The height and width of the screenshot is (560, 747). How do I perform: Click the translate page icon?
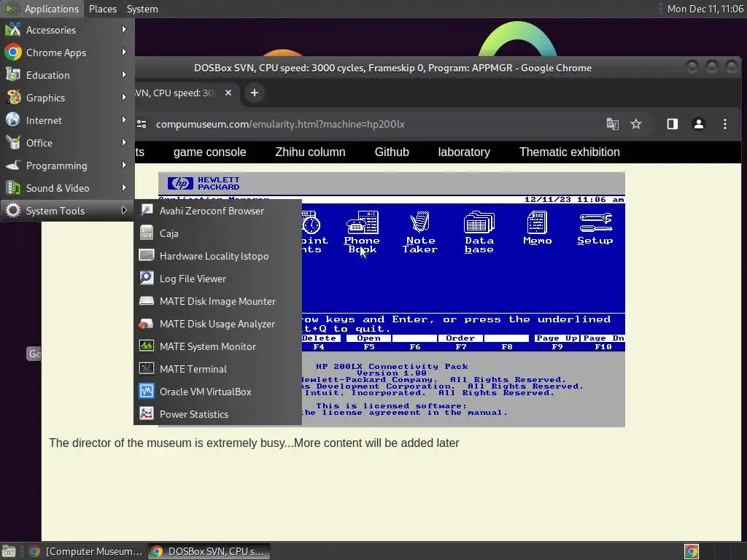[x=613, y=124]
